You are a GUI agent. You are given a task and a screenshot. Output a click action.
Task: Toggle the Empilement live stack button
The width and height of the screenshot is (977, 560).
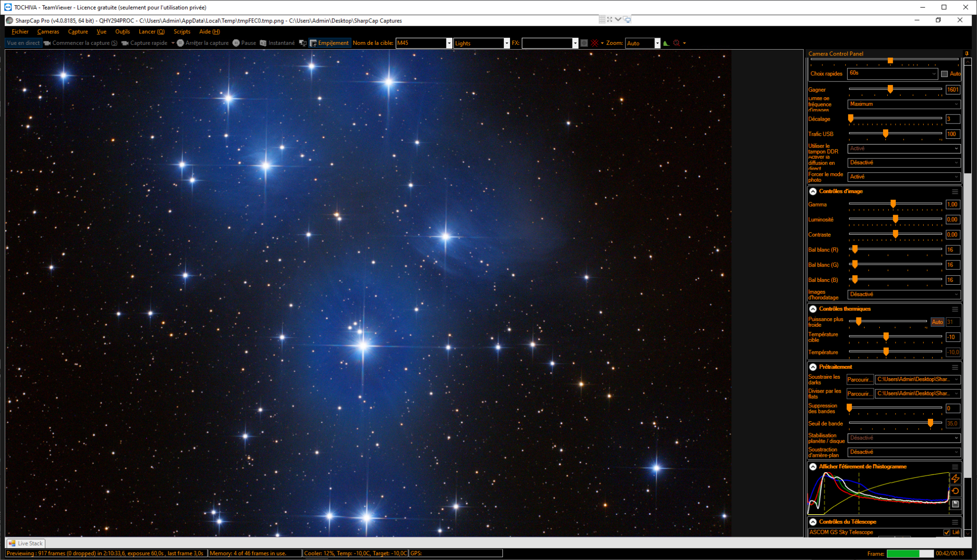click(x=330, y=43)
